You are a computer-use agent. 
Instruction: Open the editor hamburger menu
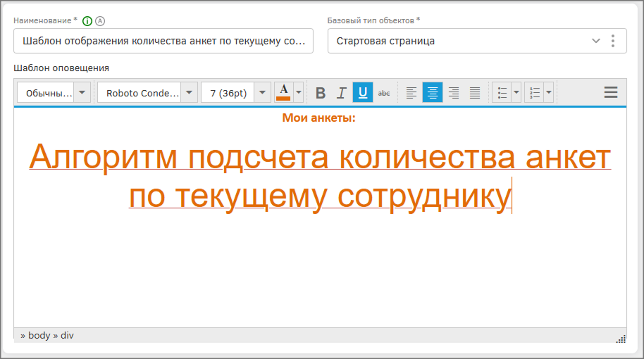tap(611, 92)
